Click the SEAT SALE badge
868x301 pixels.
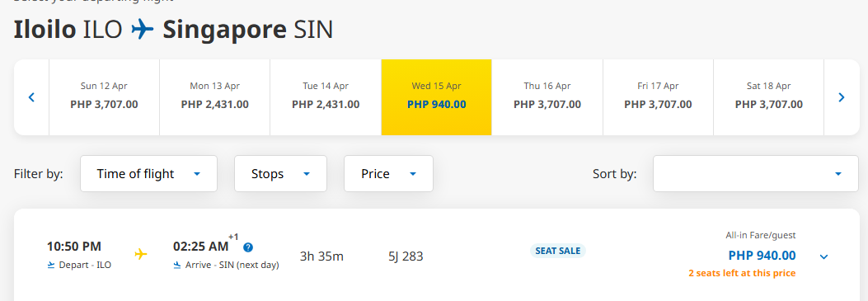(558, 251)
